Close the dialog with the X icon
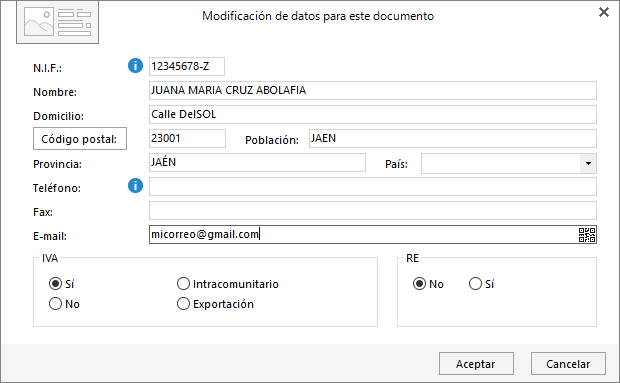620x383 pixels. tap(604, 12)
